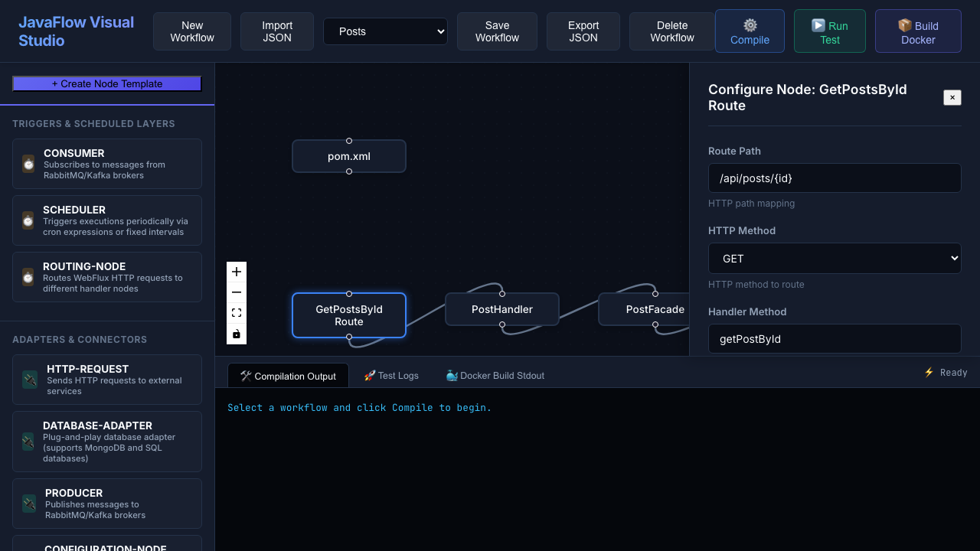Open the HTTP Method dropdown
Viewport: 980px width, 551px height.
835,259
